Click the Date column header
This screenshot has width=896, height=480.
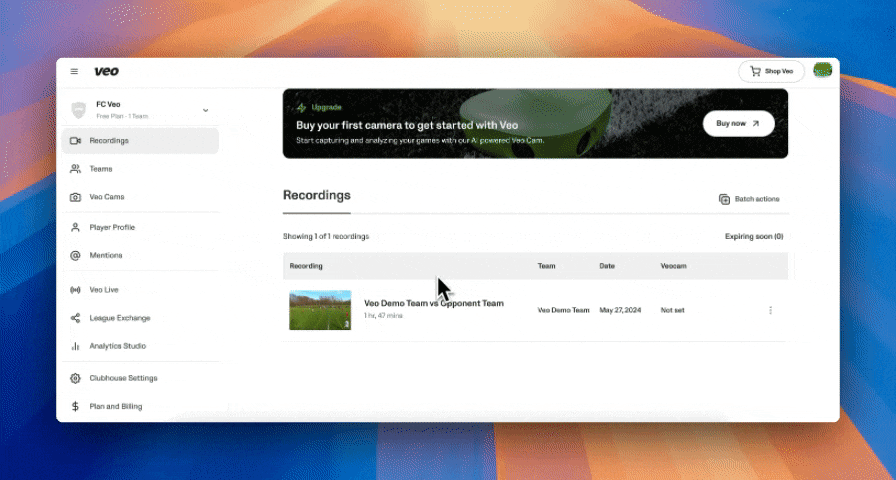point(607,266)
